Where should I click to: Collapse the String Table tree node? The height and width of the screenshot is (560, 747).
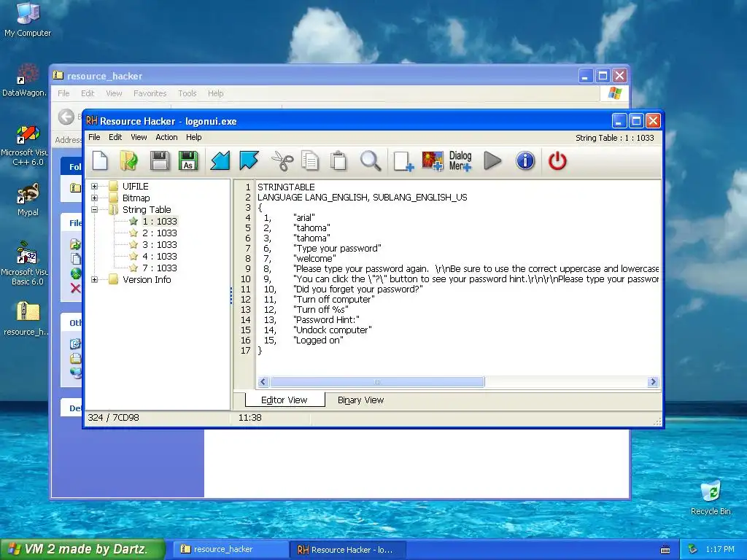(94, 209)
